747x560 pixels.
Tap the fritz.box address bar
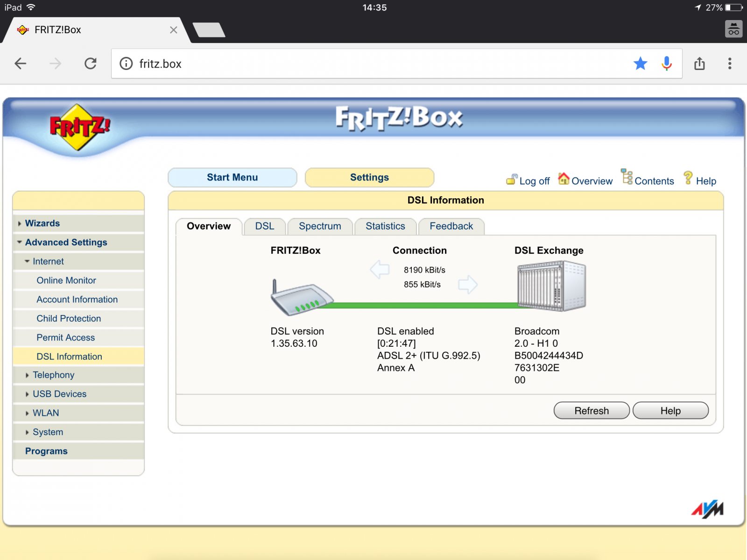coord(373,63)
